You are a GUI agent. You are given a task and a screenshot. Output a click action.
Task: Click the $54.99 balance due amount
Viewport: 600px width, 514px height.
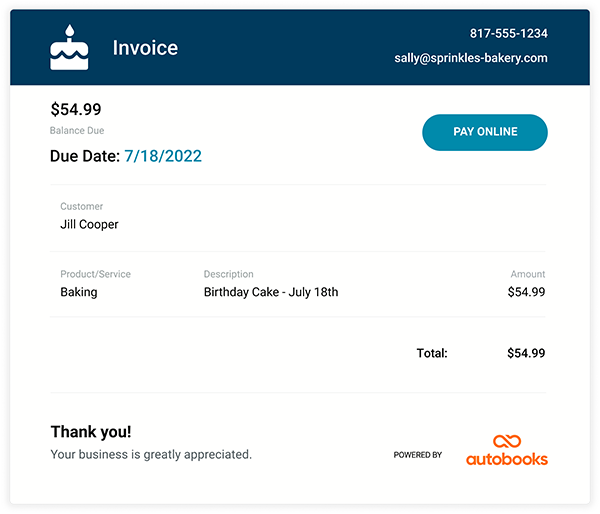coord(76,110)
